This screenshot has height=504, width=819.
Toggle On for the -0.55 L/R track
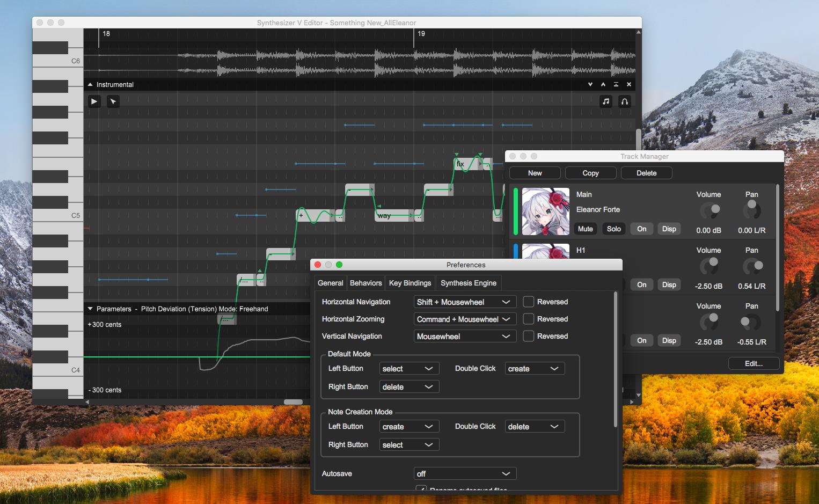point(642,340)
